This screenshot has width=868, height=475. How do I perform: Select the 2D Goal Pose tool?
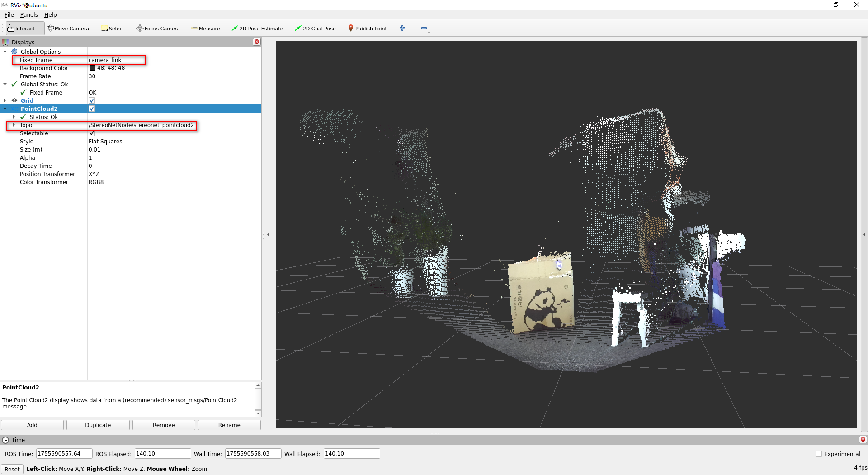click(x=315, y=28)
